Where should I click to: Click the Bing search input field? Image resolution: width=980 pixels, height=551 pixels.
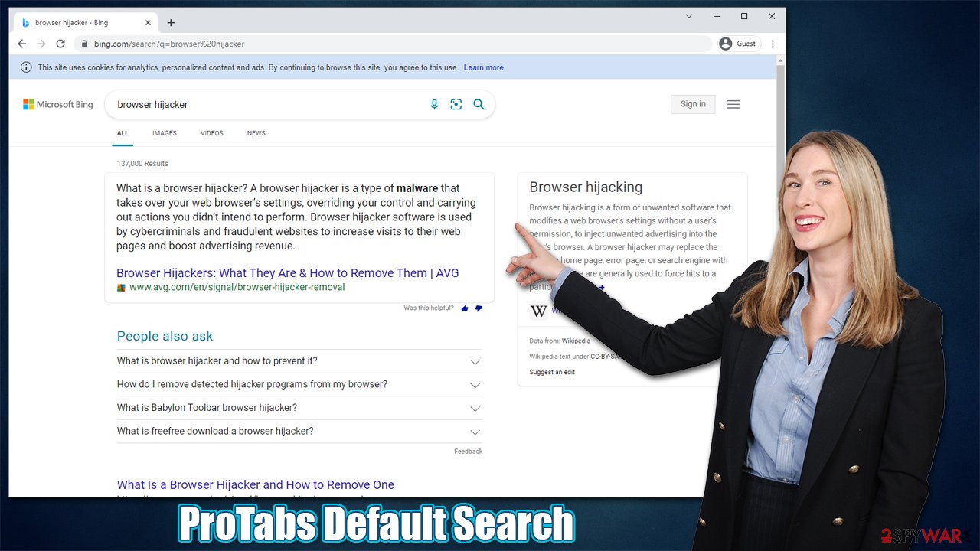click(268, 105)
